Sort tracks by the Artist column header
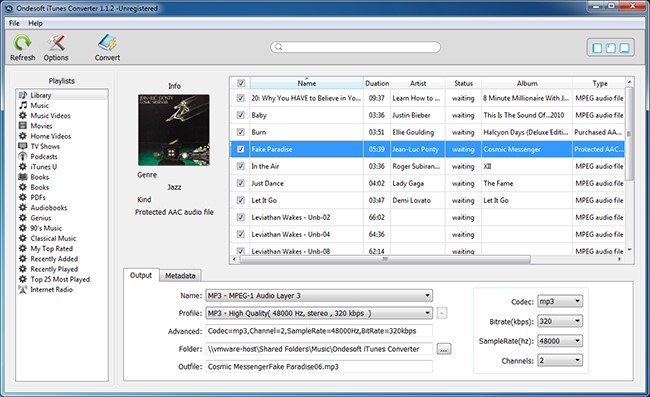The width and height of the screenshot is (650, 397). (418, 83)
